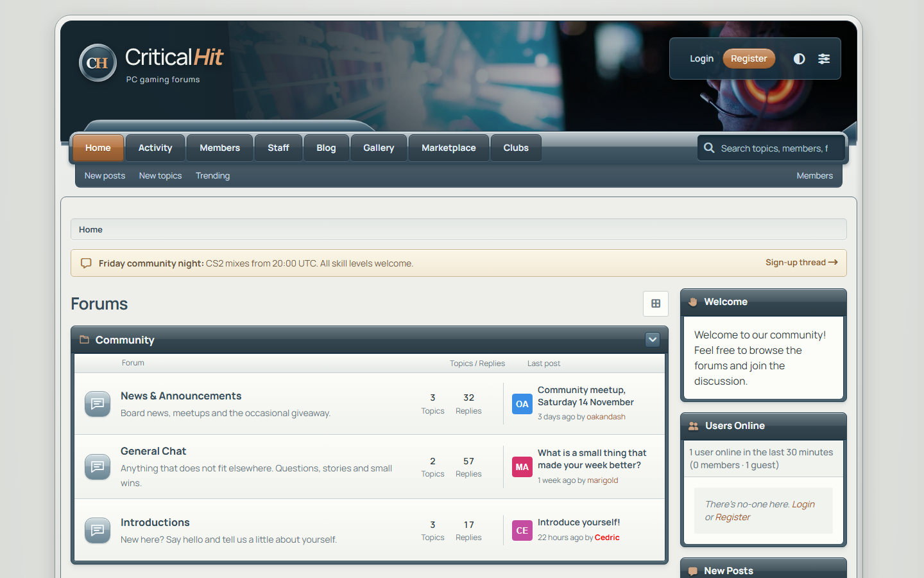Click Members link in sub-navigation bar
Viewport: 924px width, 578px height.
click(815, 176)
